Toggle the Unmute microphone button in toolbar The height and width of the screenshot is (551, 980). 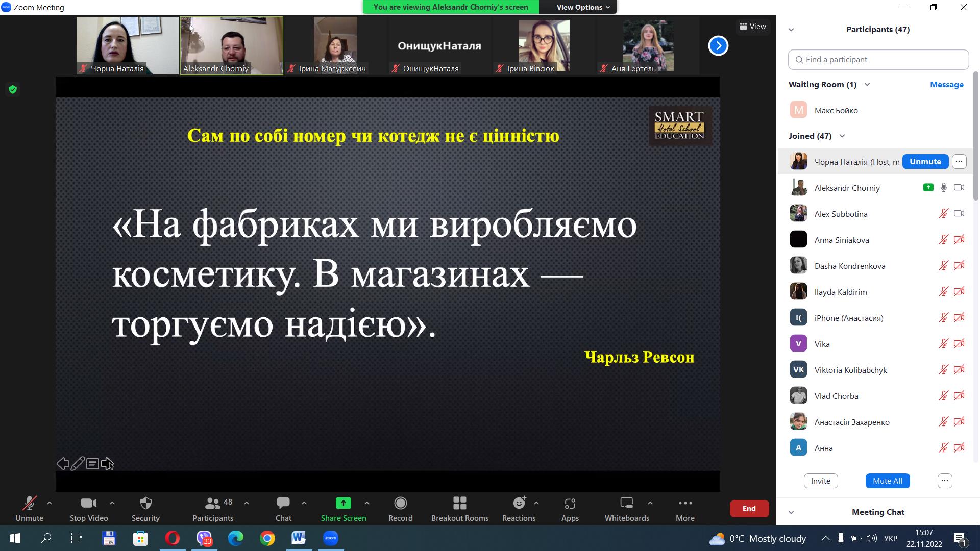coord(29,504)
